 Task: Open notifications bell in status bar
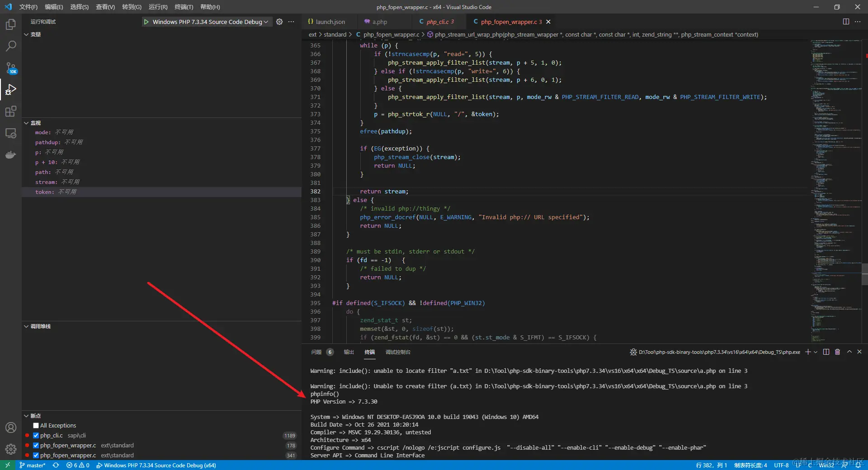858,465
